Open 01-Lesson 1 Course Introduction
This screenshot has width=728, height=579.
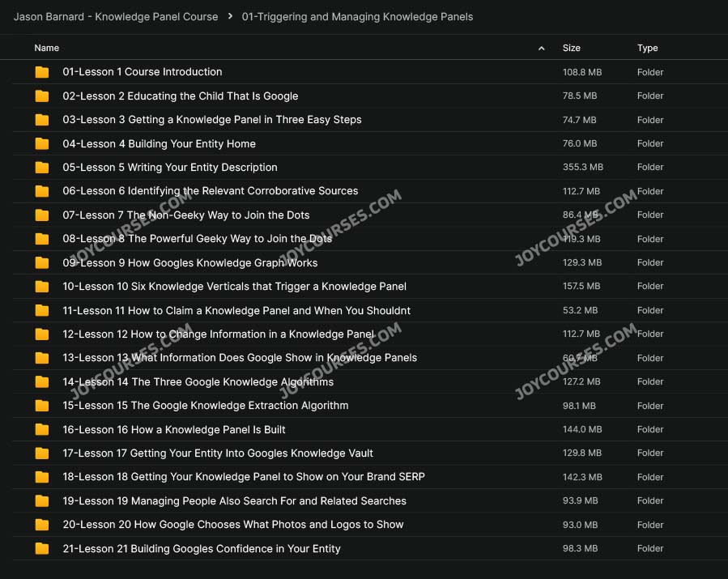click(x=142, y=72)
